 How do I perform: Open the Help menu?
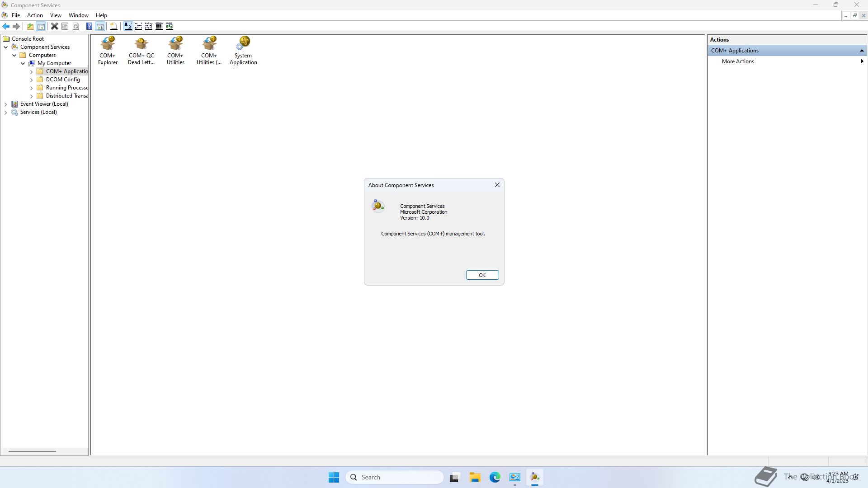click(x=101, y=15)
